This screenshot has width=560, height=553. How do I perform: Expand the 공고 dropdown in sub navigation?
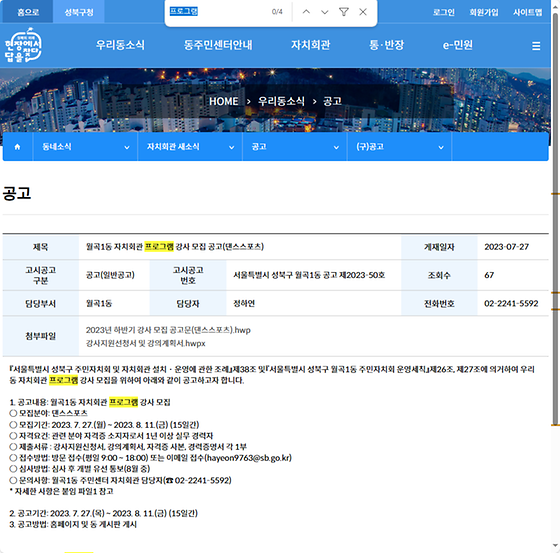[x=295, y=147]
